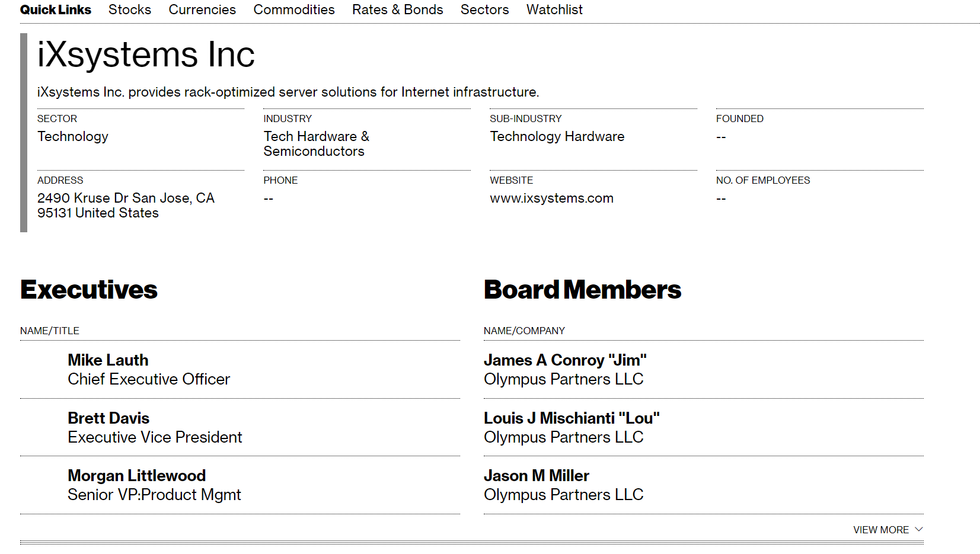
Task: Click Morgan Littlewood's name
Action: pyautogui.click(x=136, y=476)
